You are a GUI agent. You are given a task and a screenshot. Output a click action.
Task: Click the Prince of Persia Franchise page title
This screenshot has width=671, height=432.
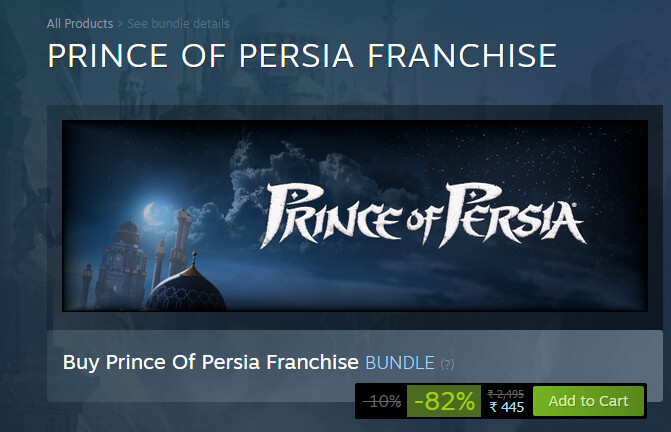(x=302, y=56)
